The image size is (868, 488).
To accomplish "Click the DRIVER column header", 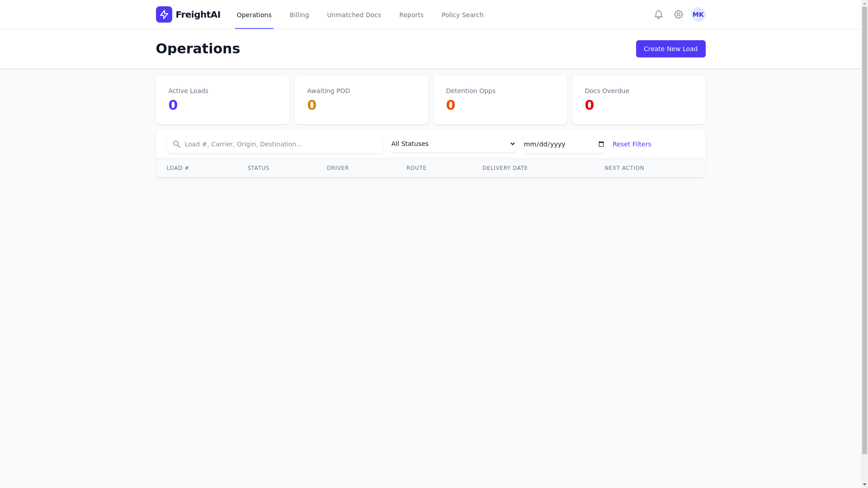I will (338, 168).
